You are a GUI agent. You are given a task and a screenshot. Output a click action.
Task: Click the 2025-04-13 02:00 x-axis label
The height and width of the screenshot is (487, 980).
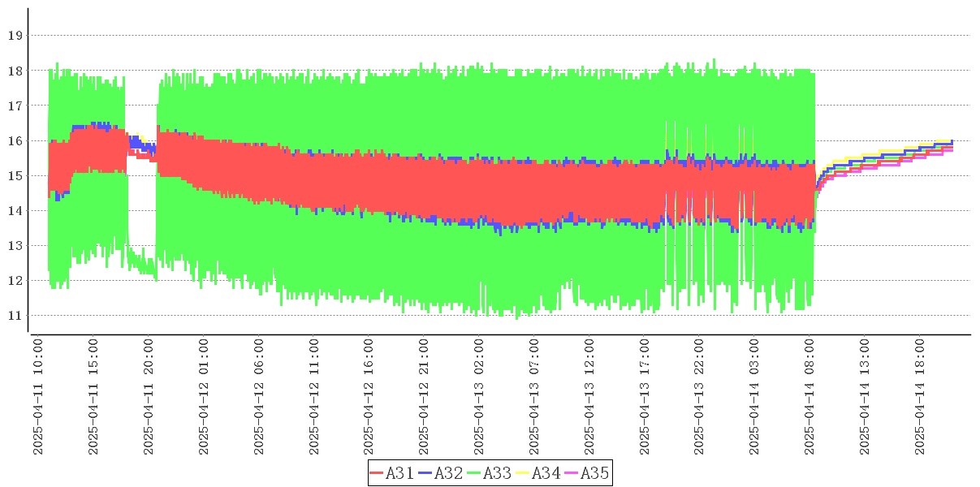pyautogui.click(x=480, y=397)
